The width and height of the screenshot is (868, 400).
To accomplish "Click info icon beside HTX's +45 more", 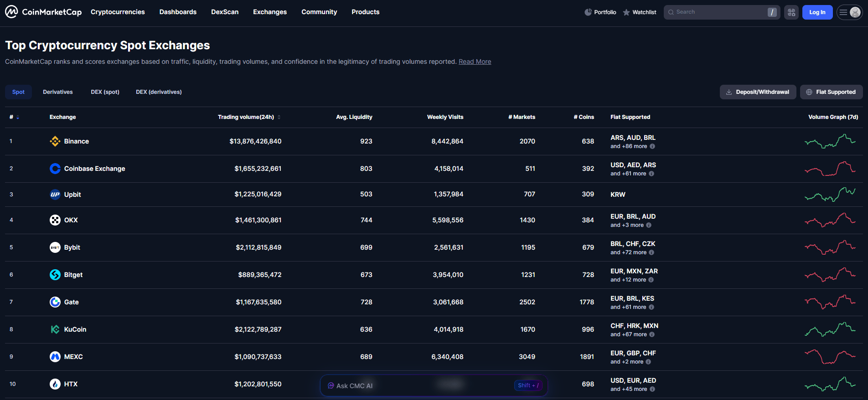I will [652, 389].
